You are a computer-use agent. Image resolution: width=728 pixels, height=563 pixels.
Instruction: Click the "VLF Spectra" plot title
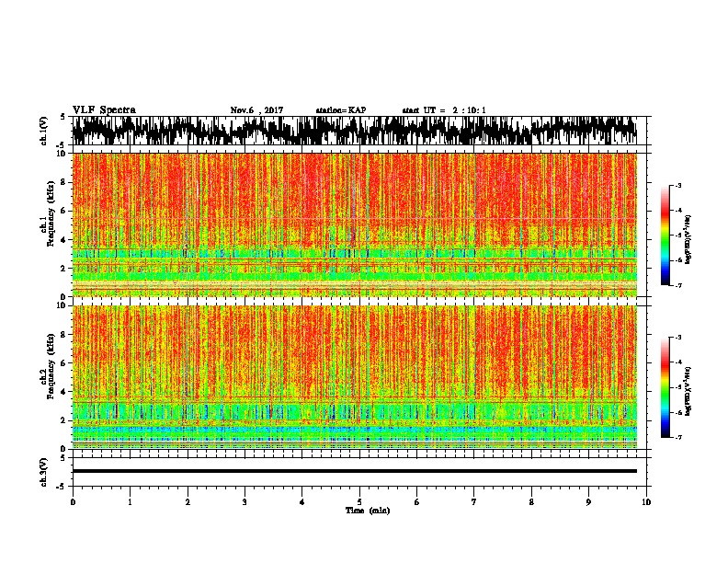click(x=104, y=110)
